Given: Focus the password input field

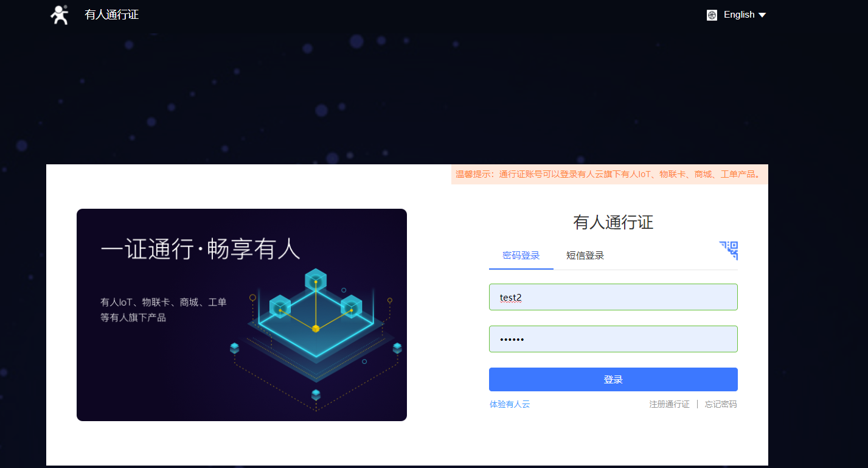Looking at the screenshot, I should (613, 339).
